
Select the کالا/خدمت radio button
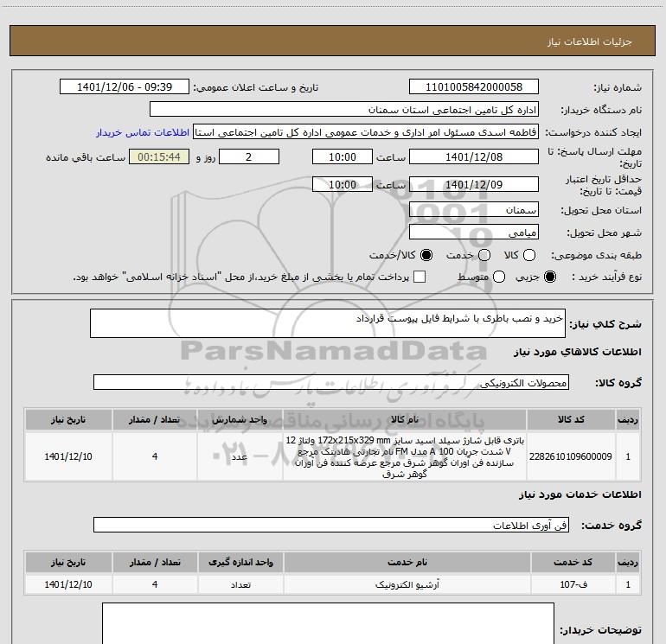coord(426,255)
